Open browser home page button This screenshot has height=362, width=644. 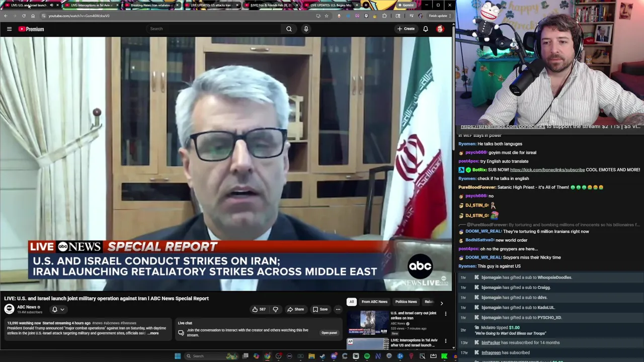pyautogui.click(x=33, y=16)
